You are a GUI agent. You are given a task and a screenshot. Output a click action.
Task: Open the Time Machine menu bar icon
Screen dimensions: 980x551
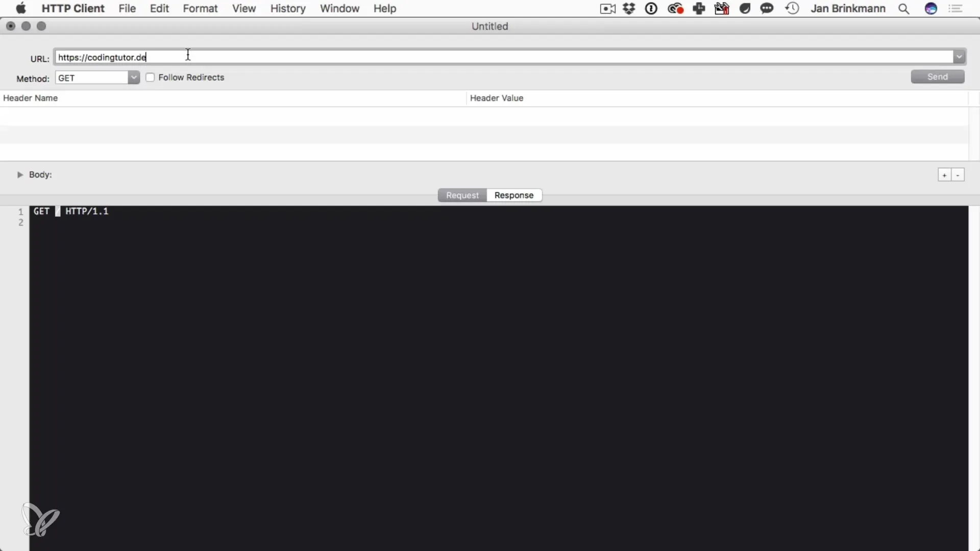click(792, 9)
